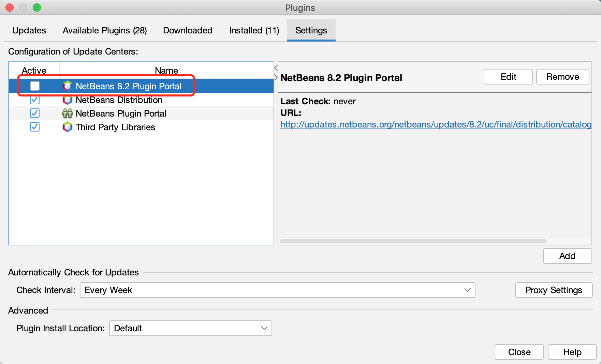Screen dimensions: 601x364
Task: Uncheck the NetBeans Distribution active checkbox
Action: coord(34,100)
